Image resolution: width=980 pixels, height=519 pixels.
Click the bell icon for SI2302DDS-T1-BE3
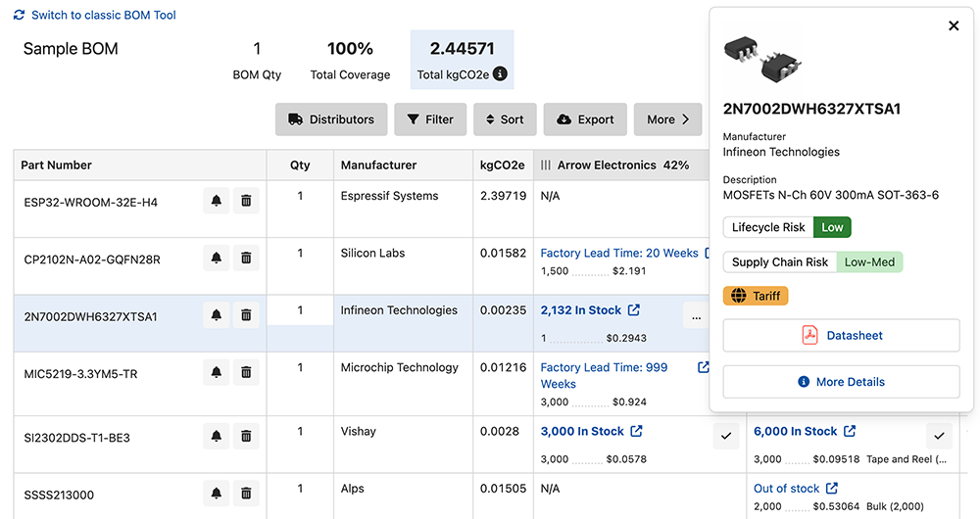[x=217, y=436]
